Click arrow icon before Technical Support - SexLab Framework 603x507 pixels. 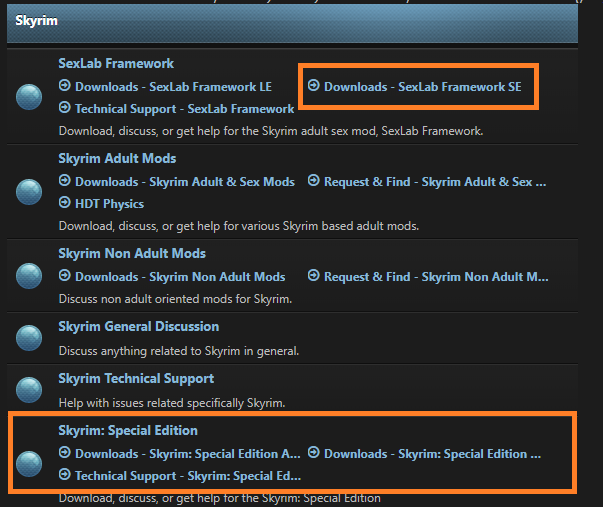[65, 107]
